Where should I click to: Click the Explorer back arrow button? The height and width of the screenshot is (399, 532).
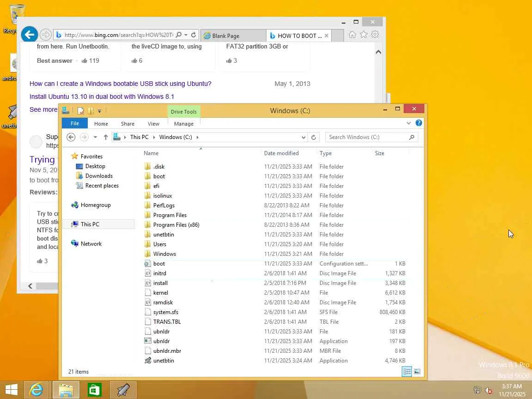71,137
